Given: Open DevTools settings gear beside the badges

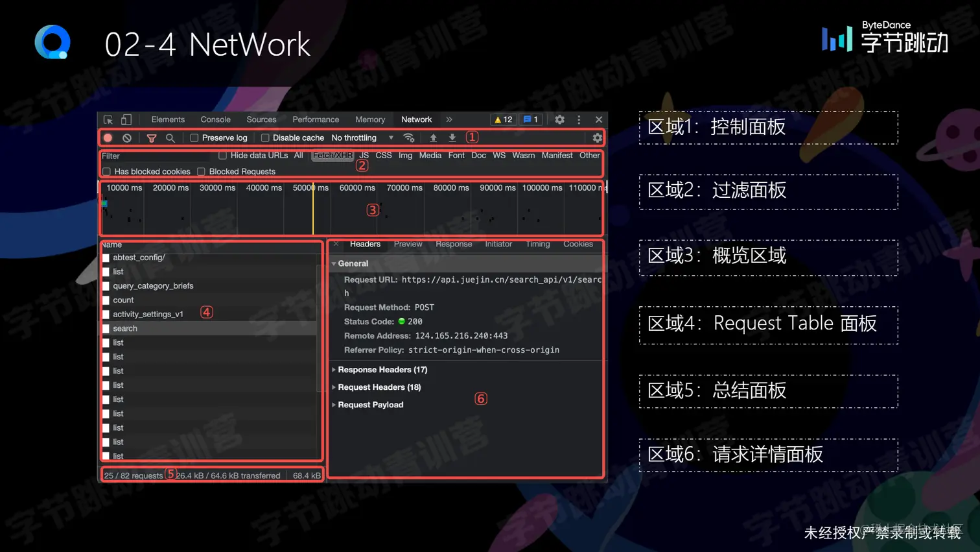Looking at the screenshot, I should 559,119.
